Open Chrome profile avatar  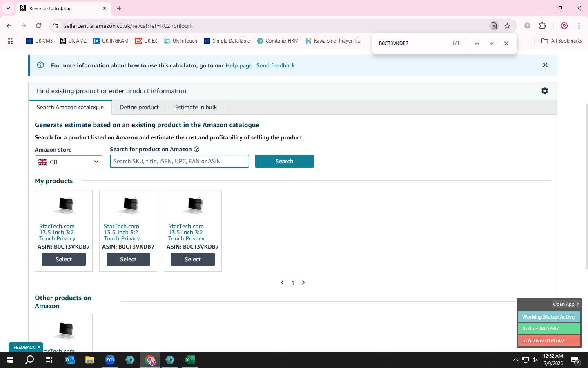[x=564, y=26]
